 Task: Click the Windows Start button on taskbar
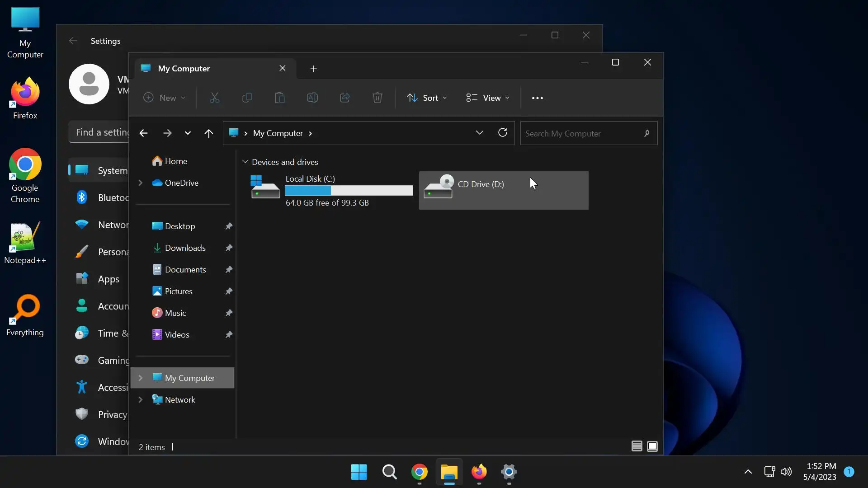click(x=359, y=472)
